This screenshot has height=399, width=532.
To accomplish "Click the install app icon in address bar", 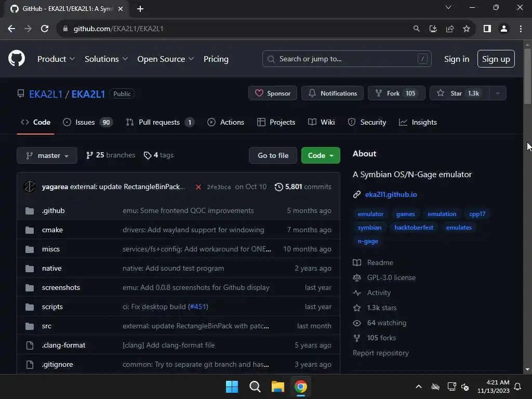I will click(x=433, y=29).
